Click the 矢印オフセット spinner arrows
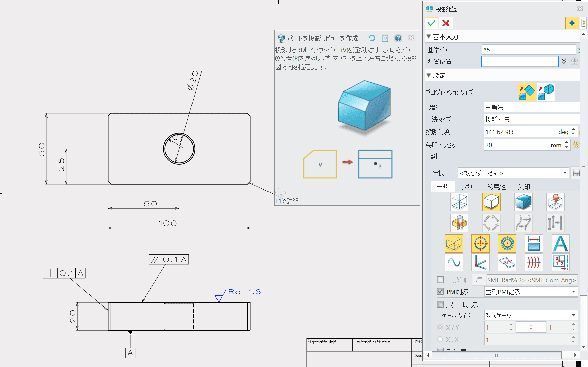Viewport: 588px width, 367px height. click(566, 145)
